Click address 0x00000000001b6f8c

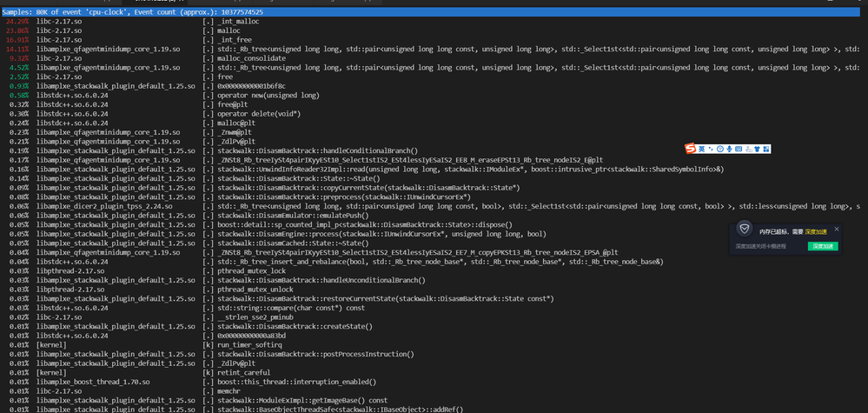coord(252,86)
